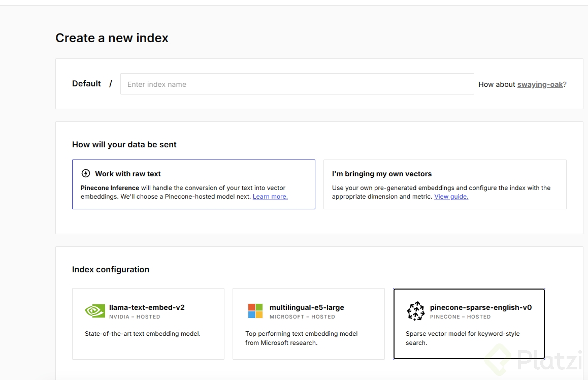Focus the 'Enter index name' field

point(297,84)
